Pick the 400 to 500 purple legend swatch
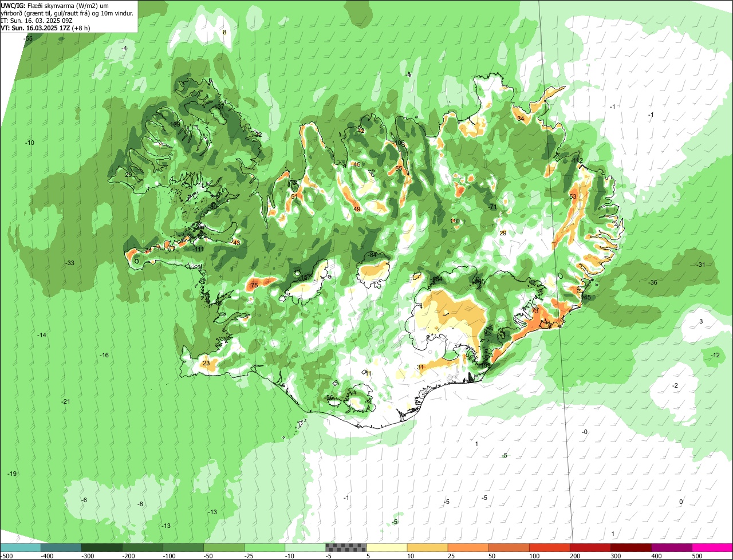The height and width of the screenshot is (560, 733). click(671, 547)
